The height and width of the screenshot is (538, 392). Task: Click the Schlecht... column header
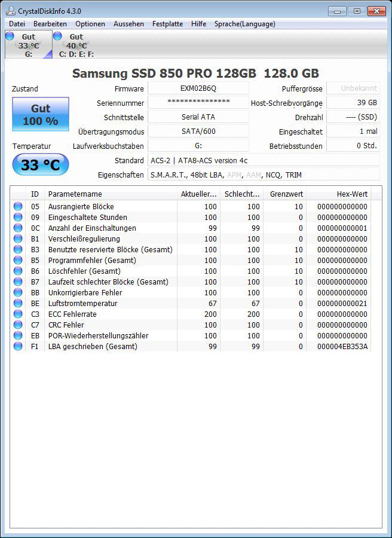coord(242,194)
